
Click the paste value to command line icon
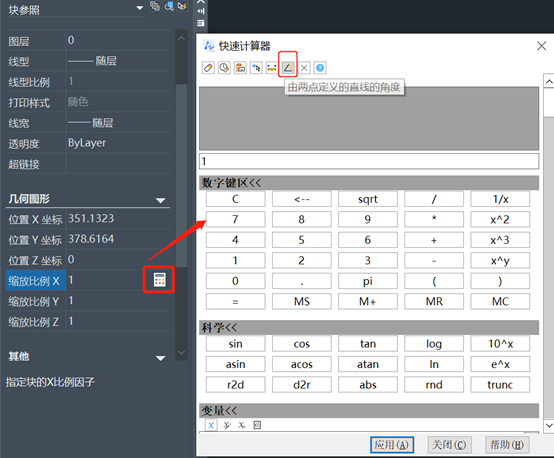240,67
